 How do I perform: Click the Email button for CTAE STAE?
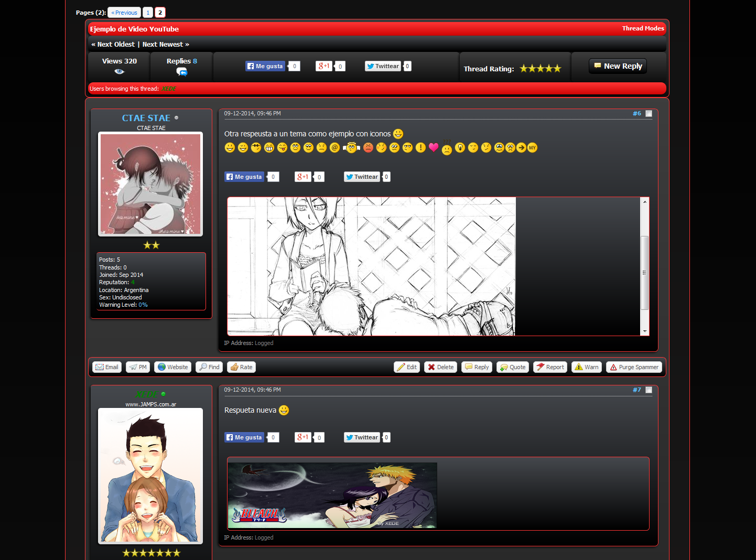pos(107,367)
